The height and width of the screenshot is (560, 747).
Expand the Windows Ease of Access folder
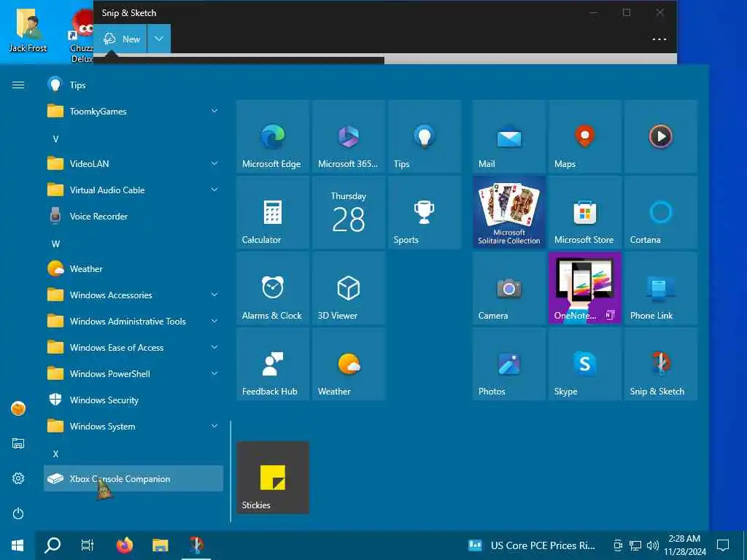click(133, 347)
